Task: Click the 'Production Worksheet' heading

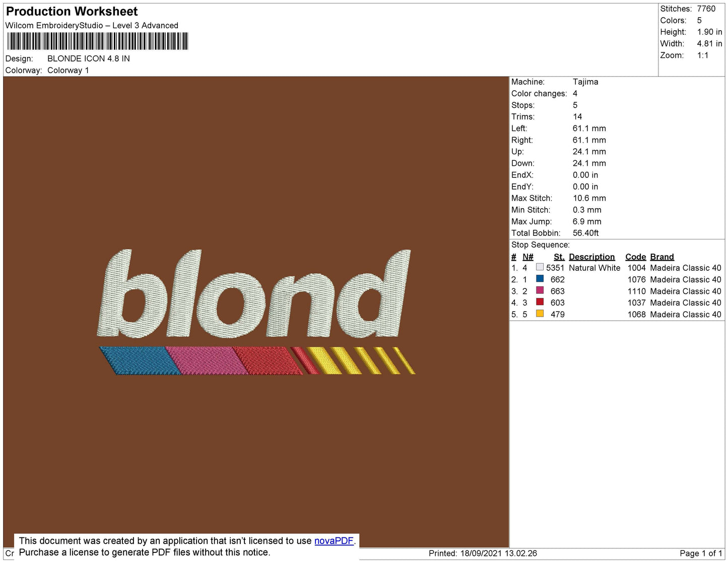Action: [x=72, y=12]
